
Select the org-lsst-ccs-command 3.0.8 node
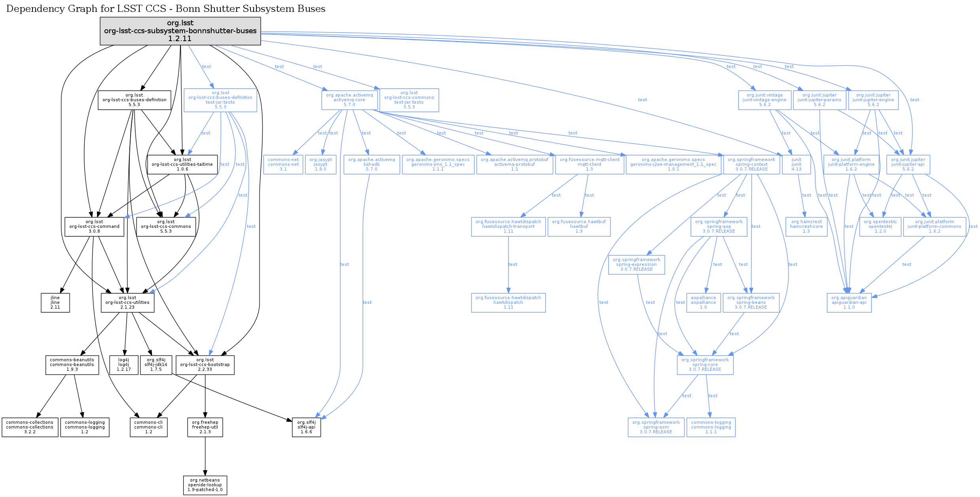pyautogui.click(x=94, y=227)
